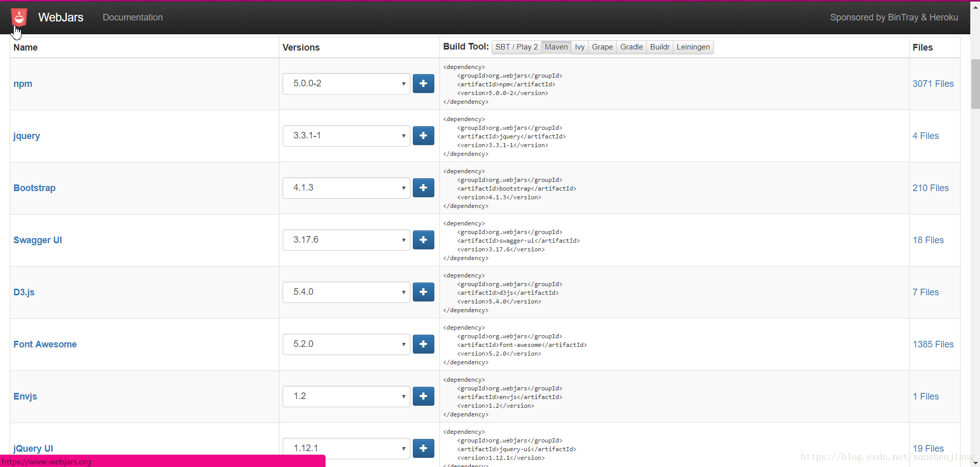View the 19 Files list for jQuery UI
The image size is (980, 467).
coord(928,448)
